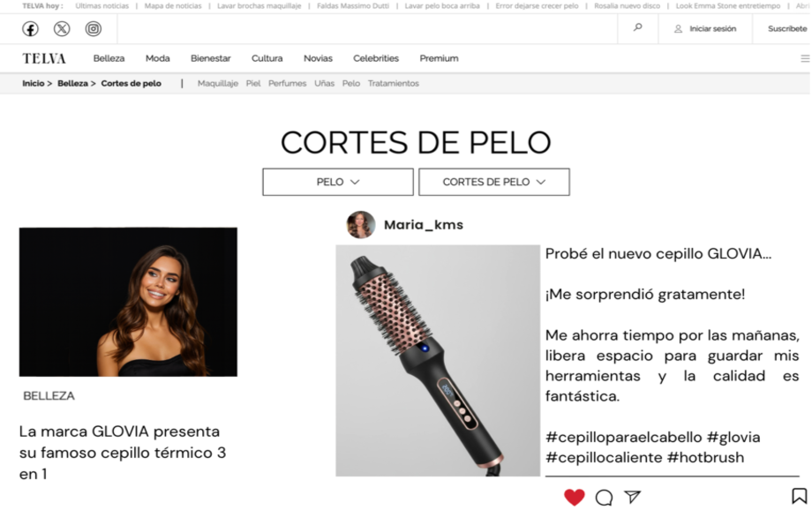Open the Belleza menu item

pyautogui.click(x=109, y=58)
